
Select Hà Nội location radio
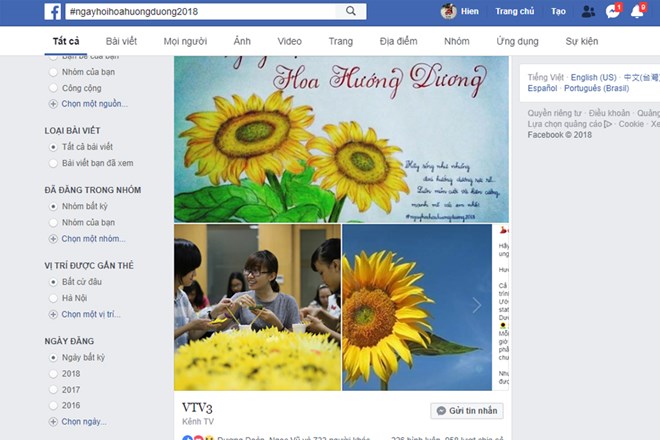pos(53,298)
